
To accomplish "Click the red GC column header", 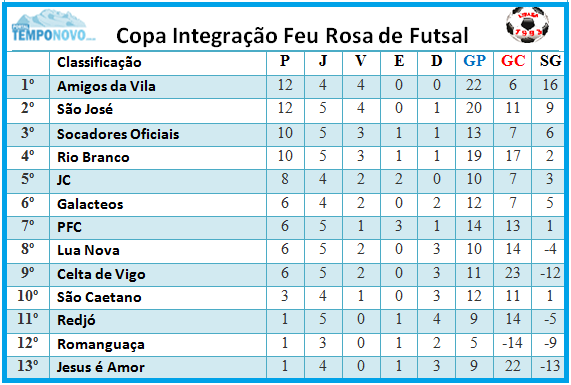I will tap(513, 60).
